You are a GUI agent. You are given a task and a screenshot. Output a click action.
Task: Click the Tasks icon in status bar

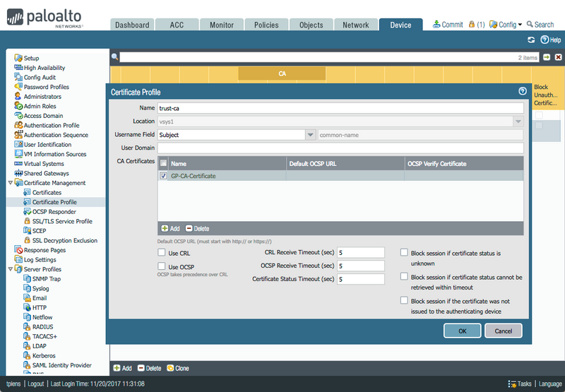[x=512, y=384]
